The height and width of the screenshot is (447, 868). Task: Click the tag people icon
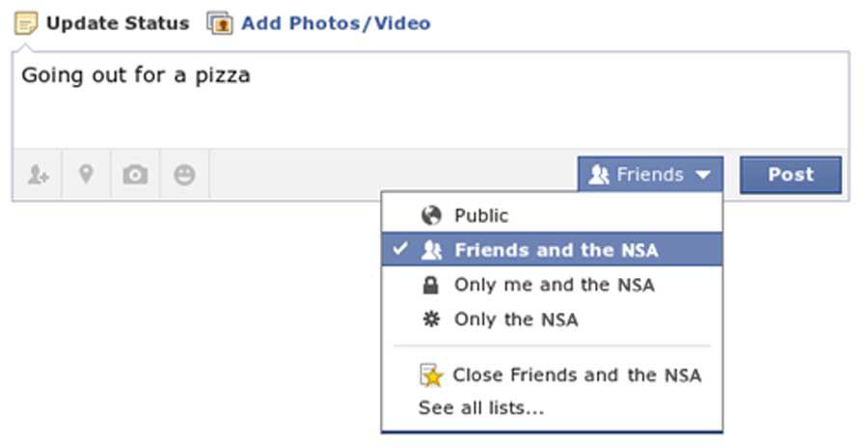[x=38, y=175]
